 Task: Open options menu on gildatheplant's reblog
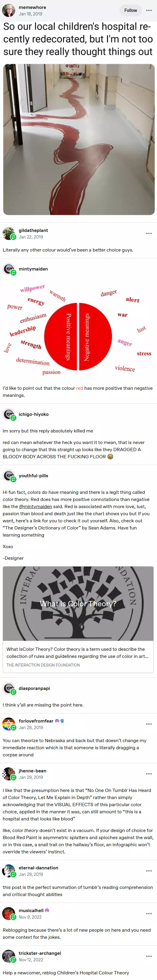[x=149, y=233]
